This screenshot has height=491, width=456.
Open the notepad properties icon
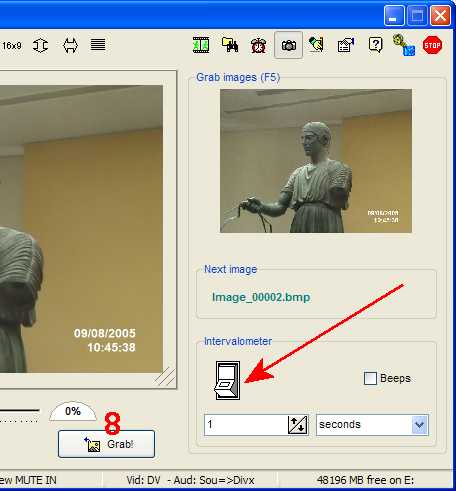click(x=346, y=45)
